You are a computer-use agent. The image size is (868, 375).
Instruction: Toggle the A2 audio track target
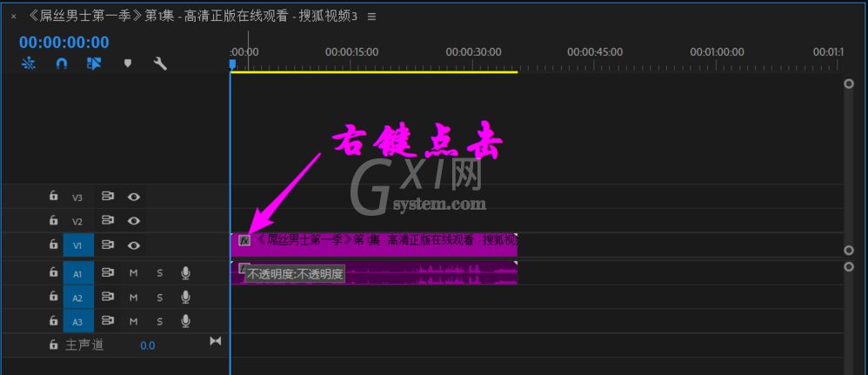point(78,298)
